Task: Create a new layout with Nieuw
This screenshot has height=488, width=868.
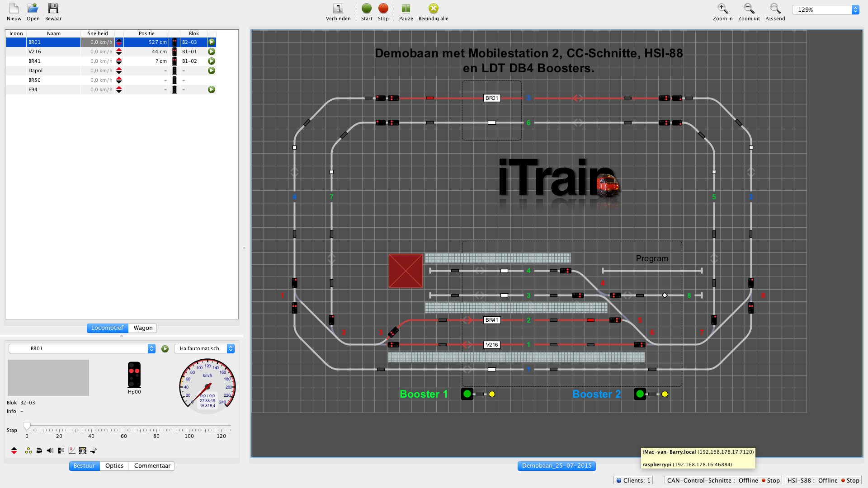Action: tap(14, 12)
